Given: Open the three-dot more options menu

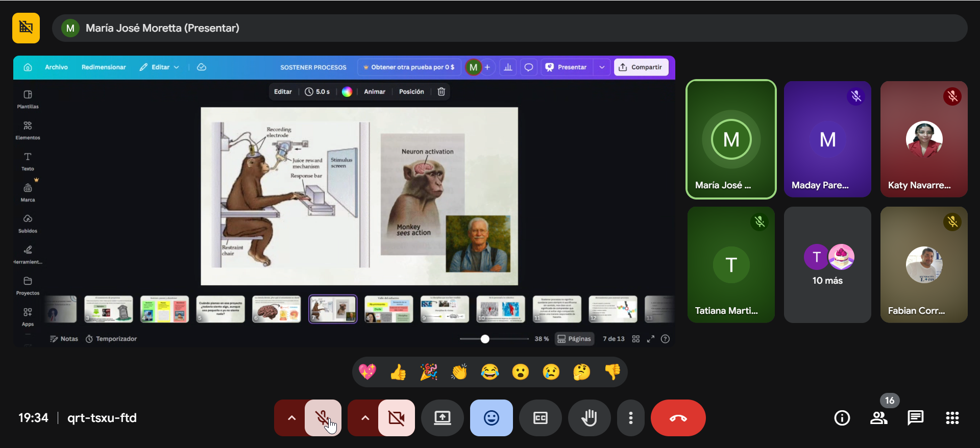Looking at the screenshot, I should click(x=631, y=418).
